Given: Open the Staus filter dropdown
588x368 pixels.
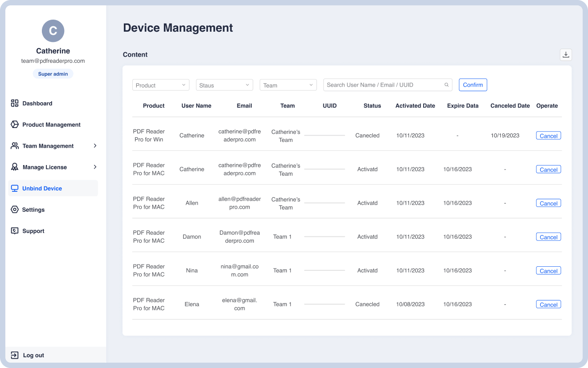Looking at the screenshot, I should coord(225,85).
